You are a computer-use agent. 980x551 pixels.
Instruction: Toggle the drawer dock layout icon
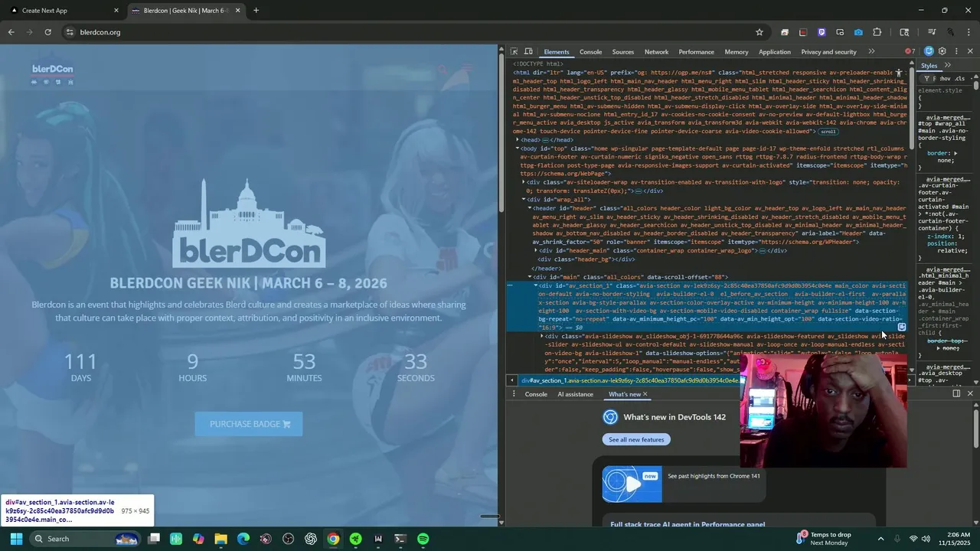(x=956, y=393)
